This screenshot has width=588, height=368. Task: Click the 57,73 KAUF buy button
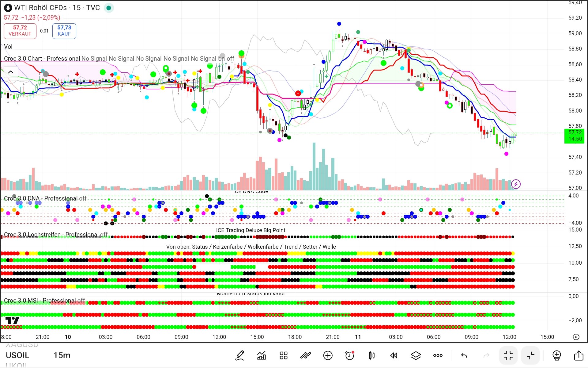point(64,31)
